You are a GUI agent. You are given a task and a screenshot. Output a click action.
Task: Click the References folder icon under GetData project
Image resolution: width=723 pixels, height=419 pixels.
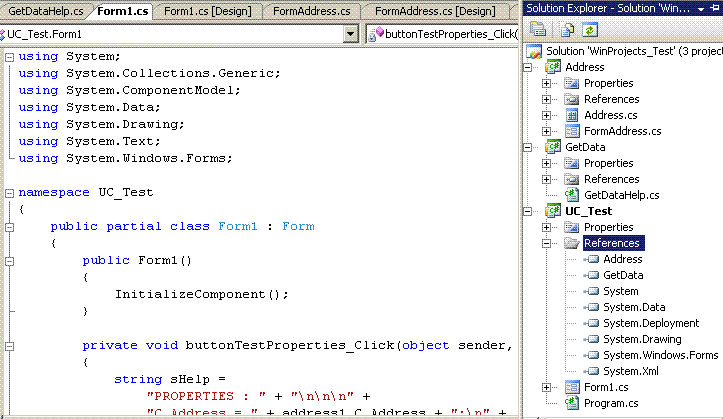click(x=572, y=179)
